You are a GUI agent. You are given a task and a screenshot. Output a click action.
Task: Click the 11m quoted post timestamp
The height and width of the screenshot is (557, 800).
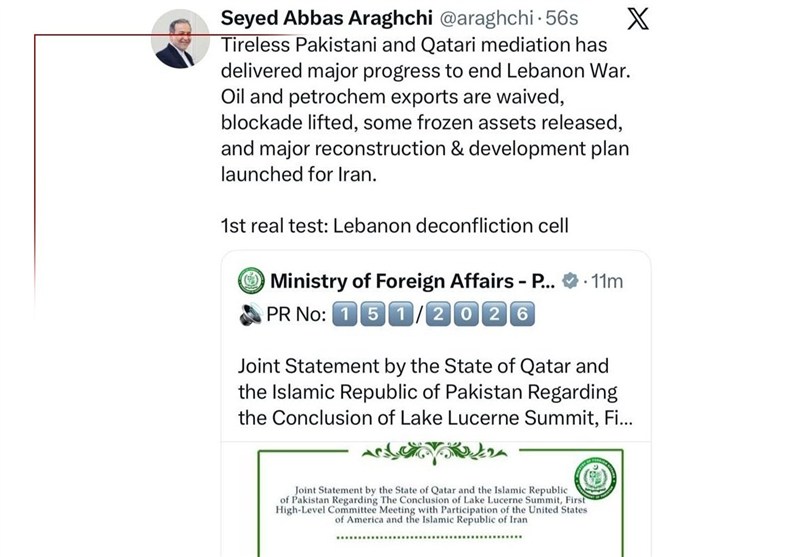[x=607, y=281]
